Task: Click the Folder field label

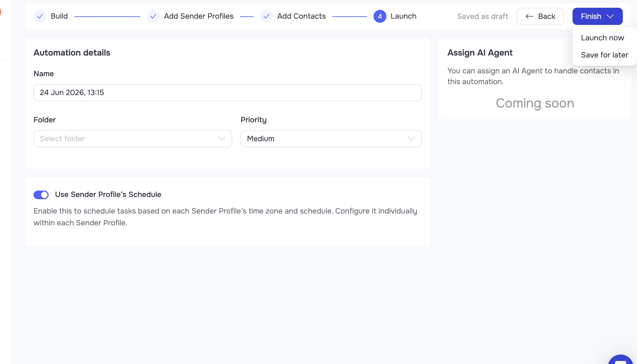Action: coord(44,120)
